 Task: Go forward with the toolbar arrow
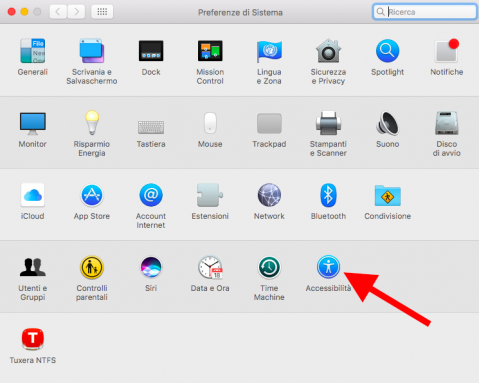[x=76, y=12]
